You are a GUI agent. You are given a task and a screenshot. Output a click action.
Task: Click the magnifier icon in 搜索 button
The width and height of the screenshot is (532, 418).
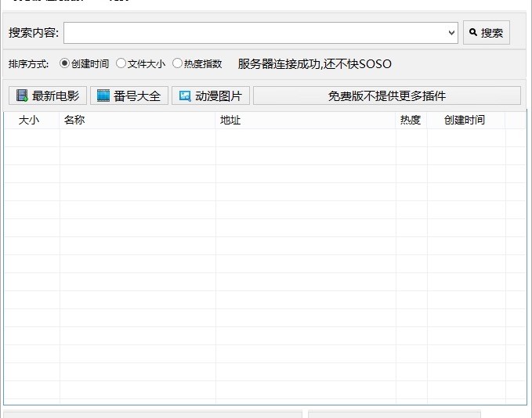[x=473, y=32]
